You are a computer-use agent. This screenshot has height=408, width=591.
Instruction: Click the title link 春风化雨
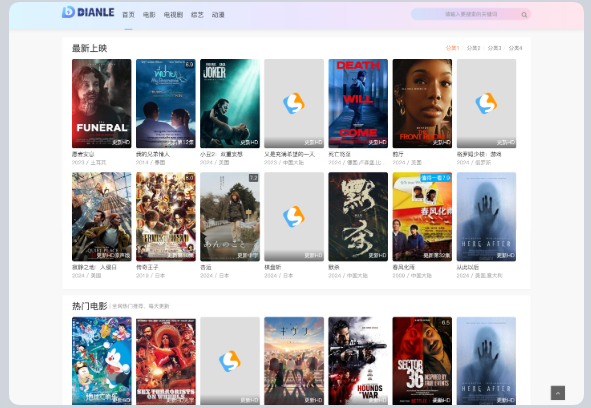404,267
